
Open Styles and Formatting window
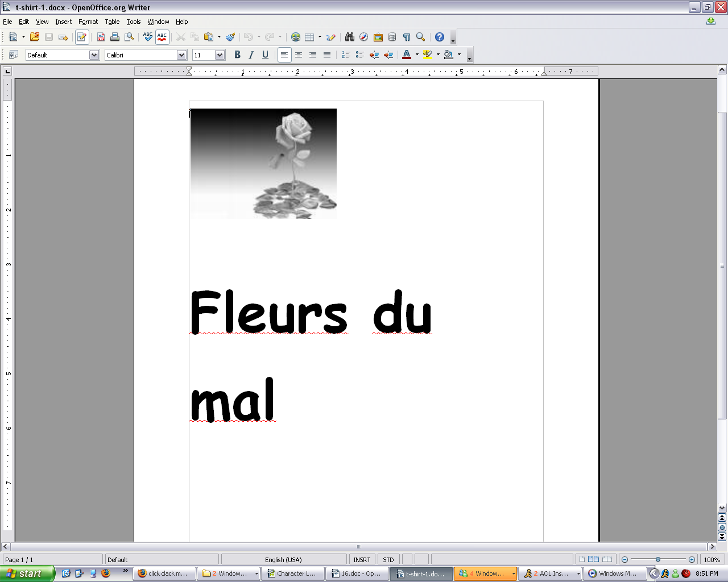(14, 55)
